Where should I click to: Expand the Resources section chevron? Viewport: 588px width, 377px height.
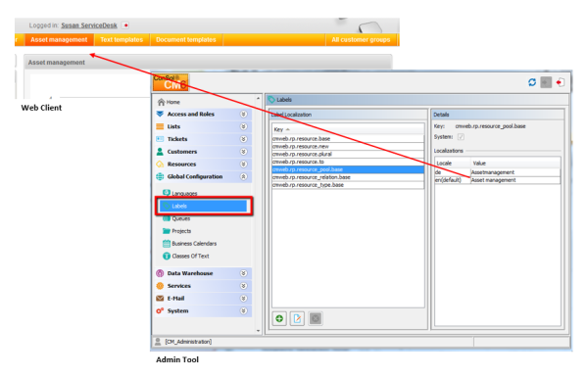pyautogui.click(x=243, y=165)
